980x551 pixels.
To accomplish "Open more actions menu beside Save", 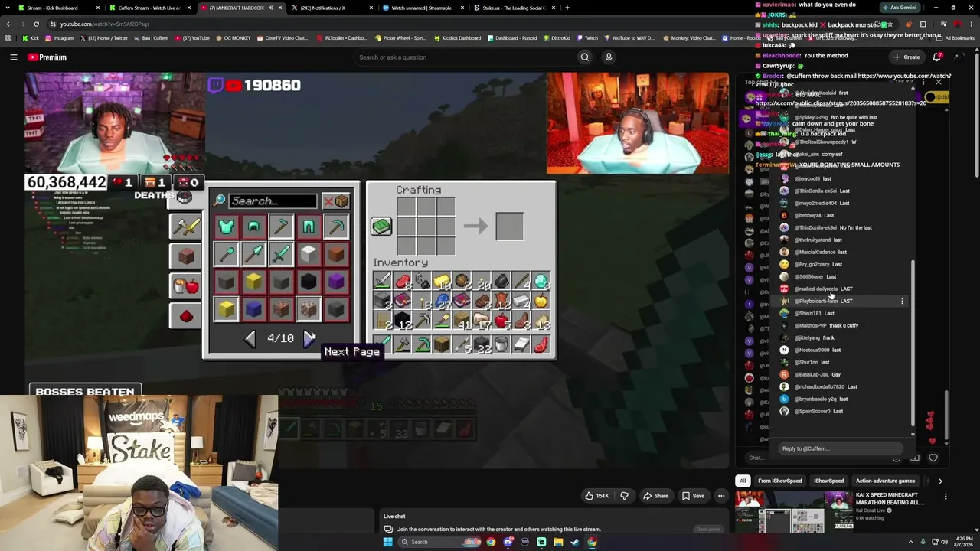I will point(720,496).
